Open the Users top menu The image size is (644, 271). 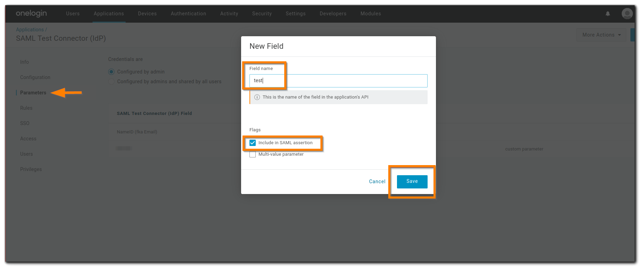73,14
